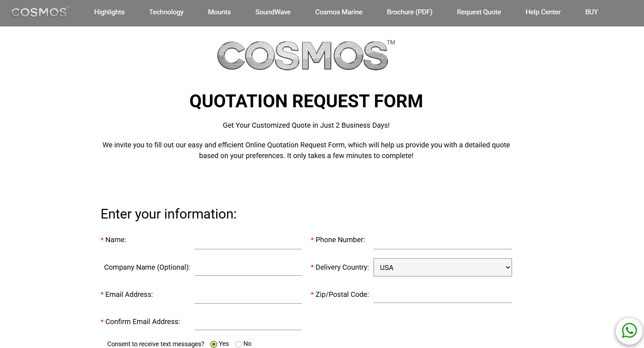Viewport: 644px width, 348px height.
Task: Open WhatsApp chat via the green icon
Action: [629, 331]
